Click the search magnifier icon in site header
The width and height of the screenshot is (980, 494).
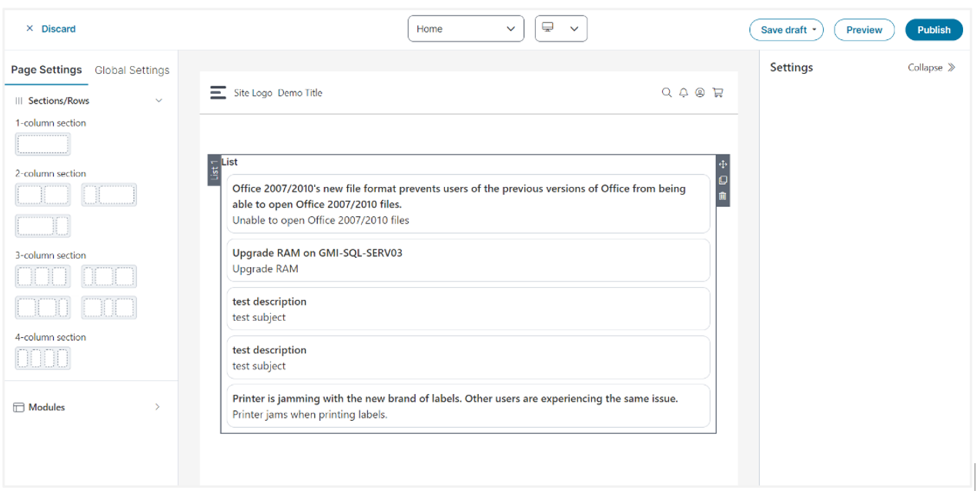667,92
